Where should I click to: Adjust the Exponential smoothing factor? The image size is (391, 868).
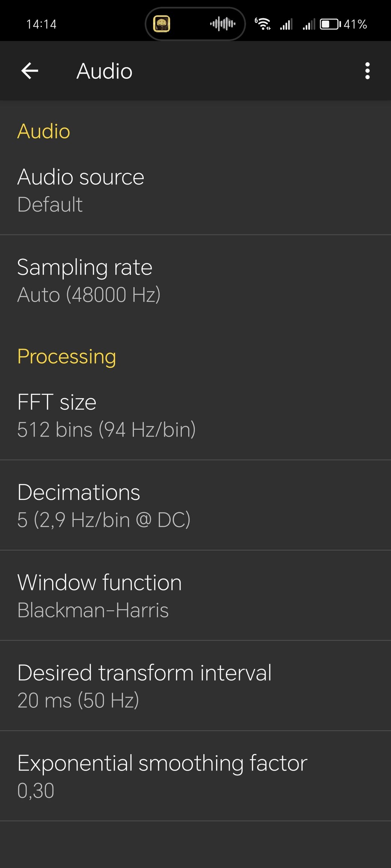(195, 776)
